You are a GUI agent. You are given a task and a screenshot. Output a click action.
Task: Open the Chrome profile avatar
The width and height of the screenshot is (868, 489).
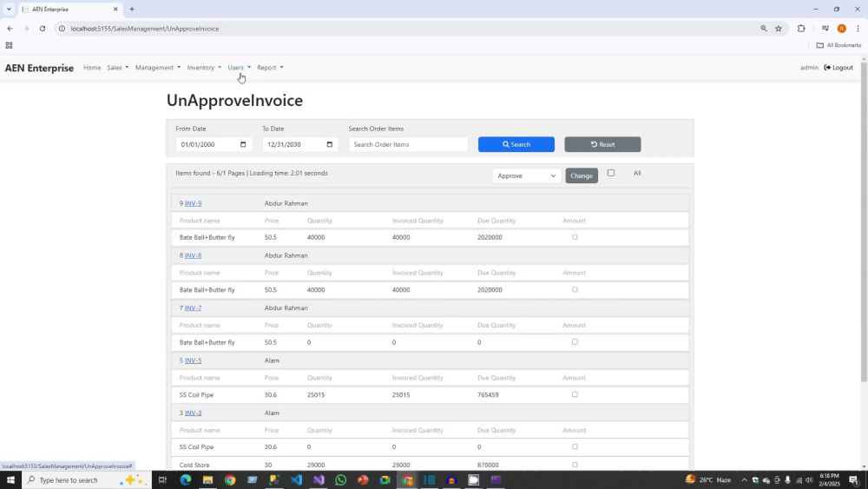841,29
